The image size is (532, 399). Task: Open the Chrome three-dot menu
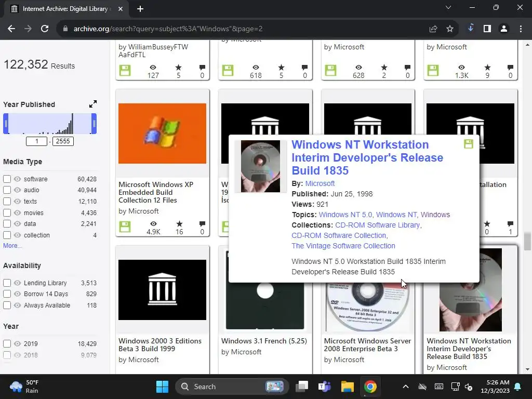click(x=521, y=29)
